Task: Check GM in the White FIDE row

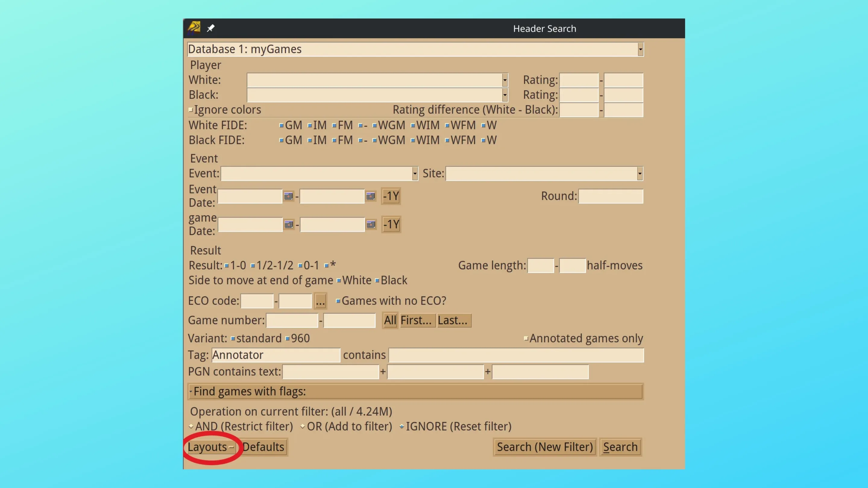Action: pyautogui.click(x=282, y=125)
